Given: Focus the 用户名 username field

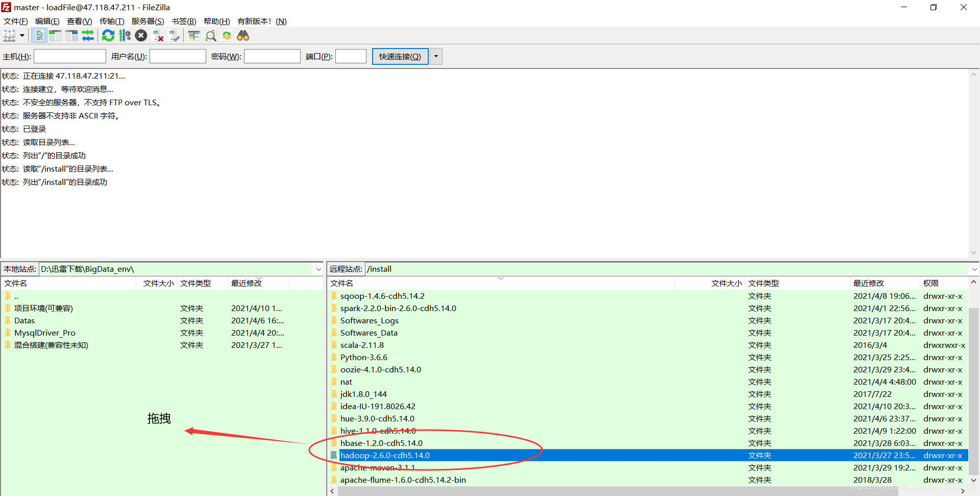Looking at the screenshot, I should pos(178,56).
